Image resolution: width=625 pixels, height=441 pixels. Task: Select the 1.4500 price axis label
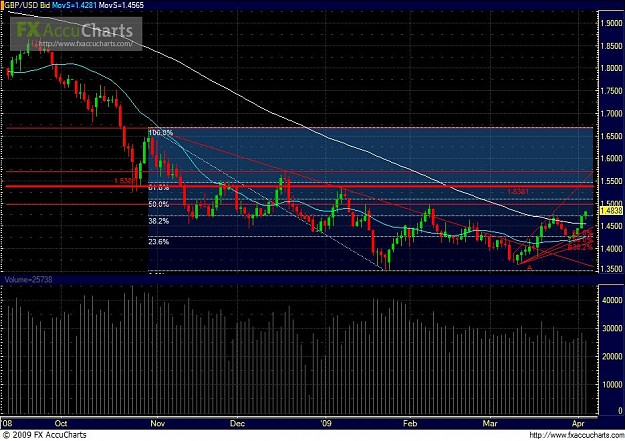click(x=611, y=226)
